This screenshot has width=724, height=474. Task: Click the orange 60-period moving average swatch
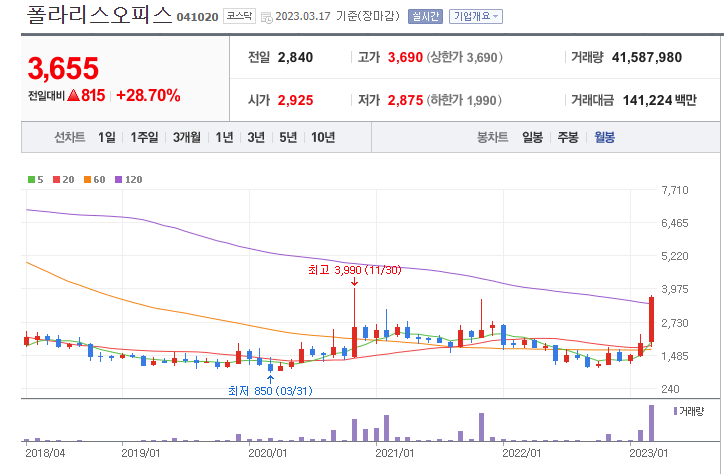tap(87, 180)
